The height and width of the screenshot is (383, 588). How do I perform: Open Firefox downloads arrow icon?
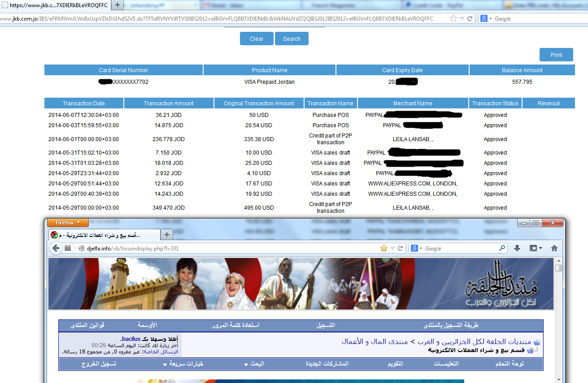click(517, 248)
